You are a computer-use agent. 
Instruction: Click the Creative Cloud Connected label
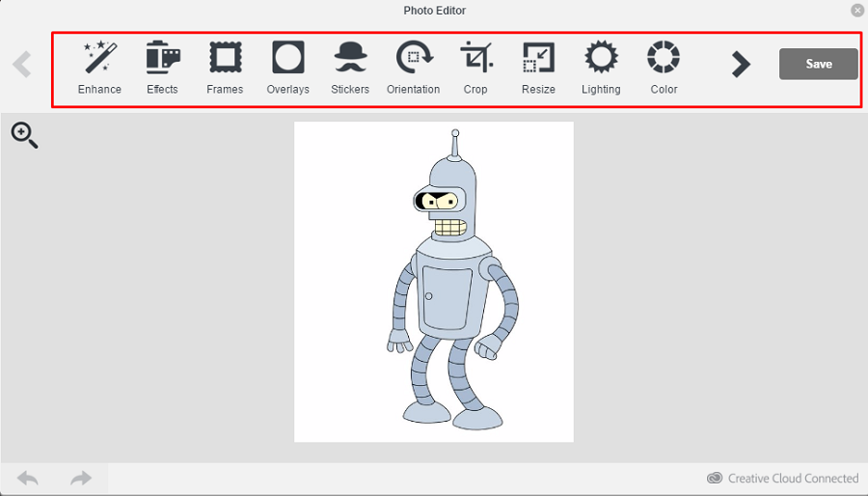pyautogui.click(x=783, y=479)
